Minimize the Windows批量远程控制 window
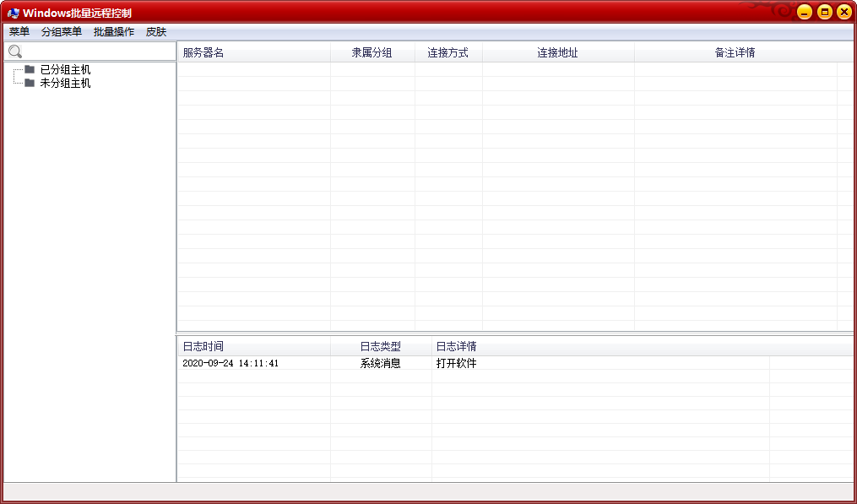 coord(804,12)
